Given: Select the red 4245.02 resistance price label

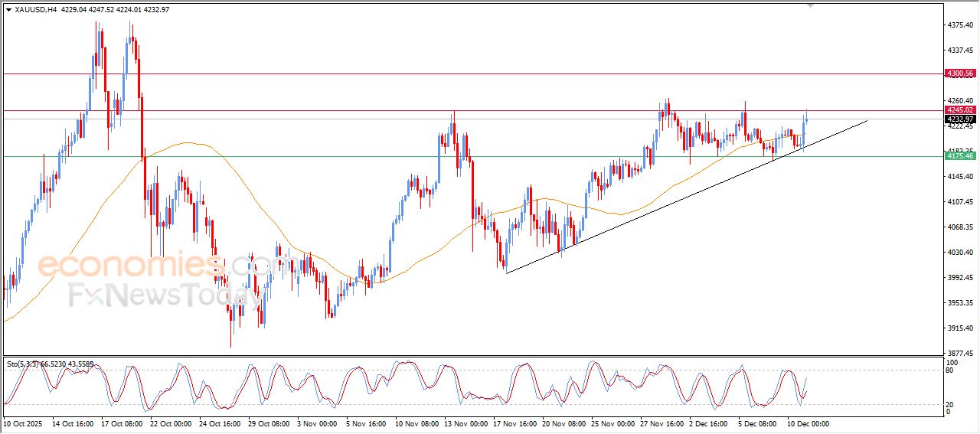Looking at the screenshot, I should pos(959,110).
